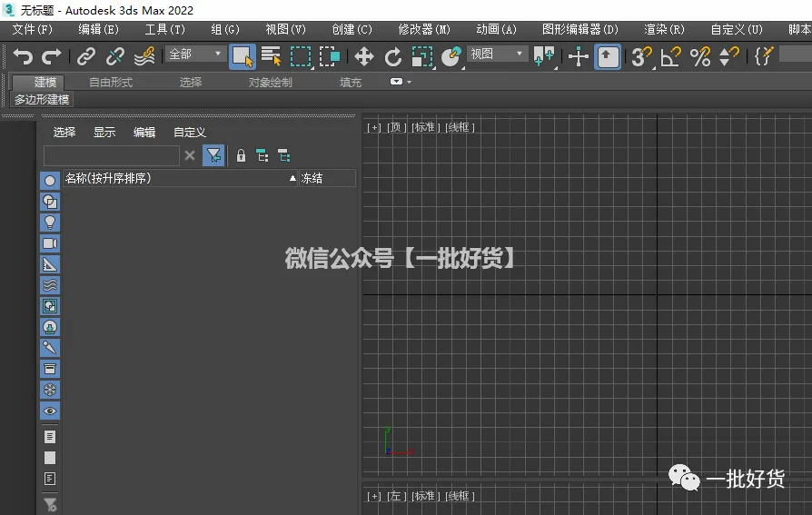Image resolution: width=812 pixels, height=515 pixels.
Task: Open the 全部 selection filter dropdown
Action: click(x=194, y=54)
